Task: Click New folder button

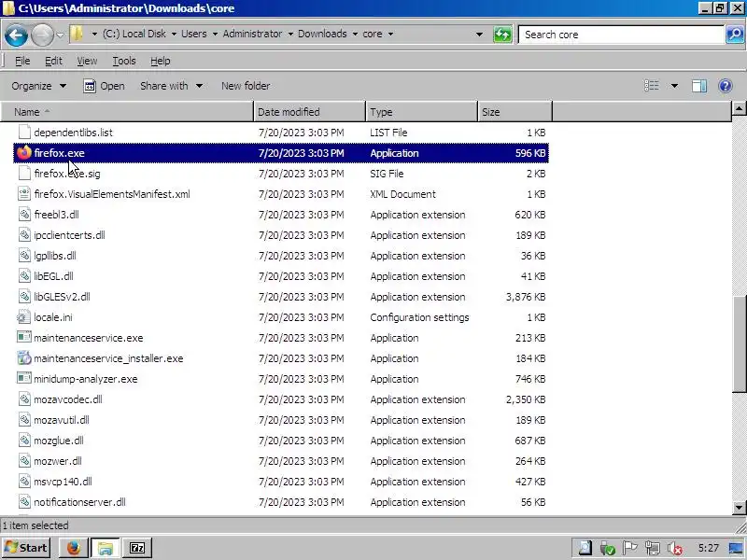Action: click(246, 86)
